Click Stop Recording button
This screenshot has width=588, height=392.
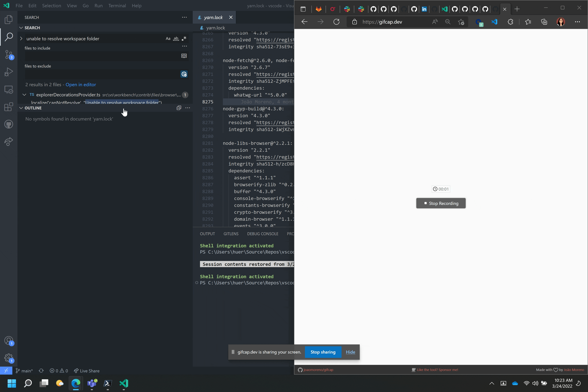tap(441, 203)
